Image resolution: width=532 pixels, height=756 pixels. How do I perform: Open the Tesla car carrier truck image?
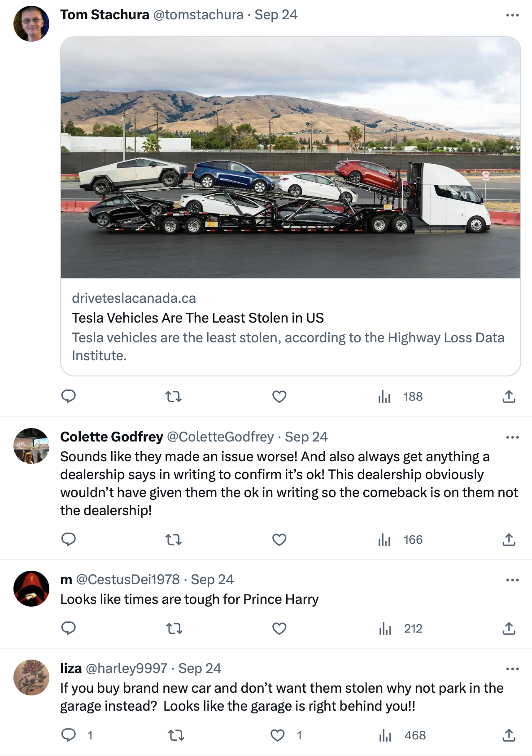(x=291, y=157)
